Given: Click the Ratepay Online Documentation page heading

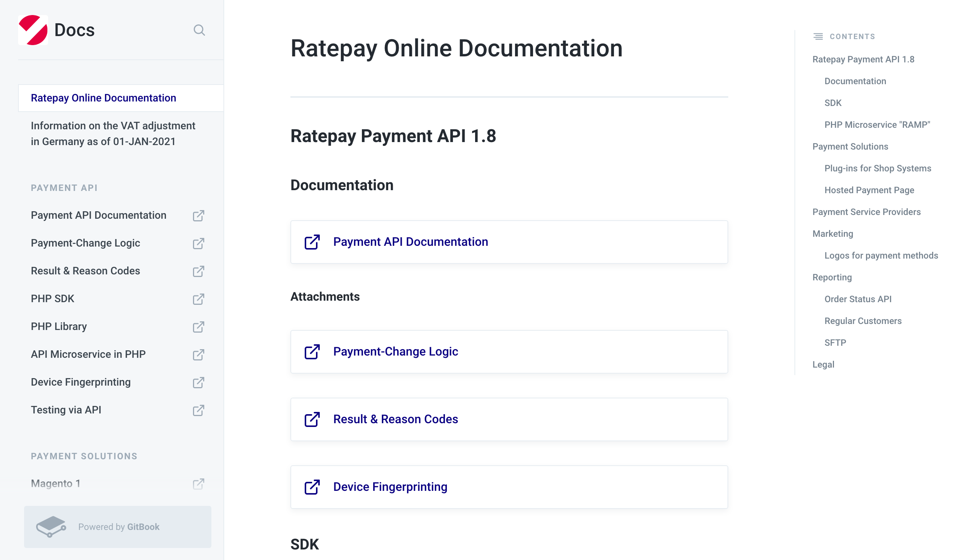Looking at the screenshot, I should point(456,48).
